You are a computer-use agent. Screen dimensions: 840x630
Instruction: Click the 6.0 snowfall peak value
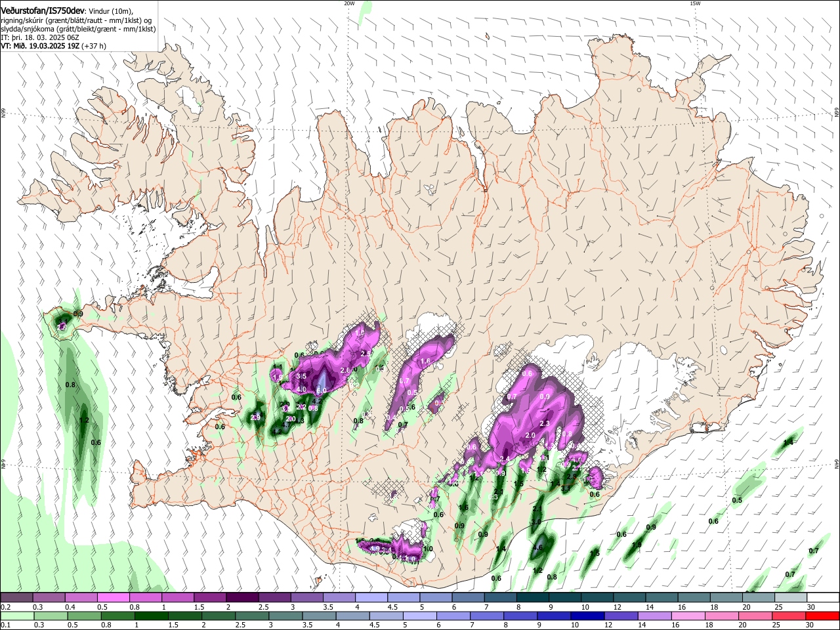tap(322, 390)
